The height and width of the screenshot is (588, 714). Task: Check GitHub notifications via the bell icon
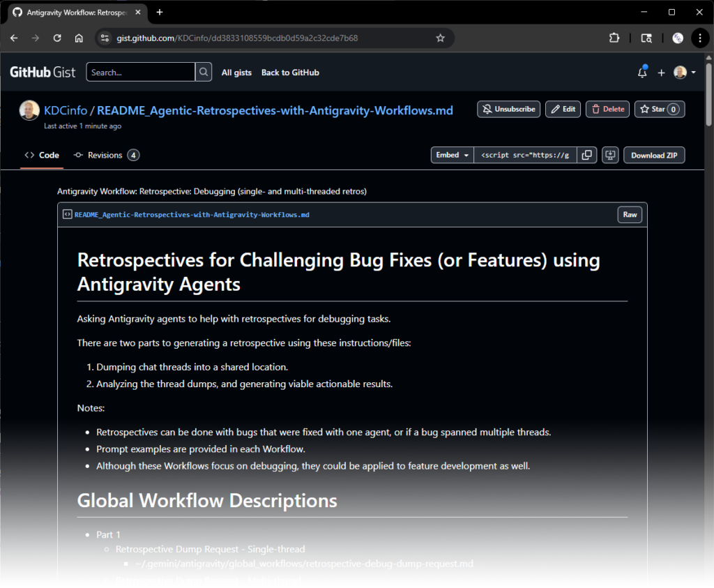pyautogui.click(x=641, y=72)
